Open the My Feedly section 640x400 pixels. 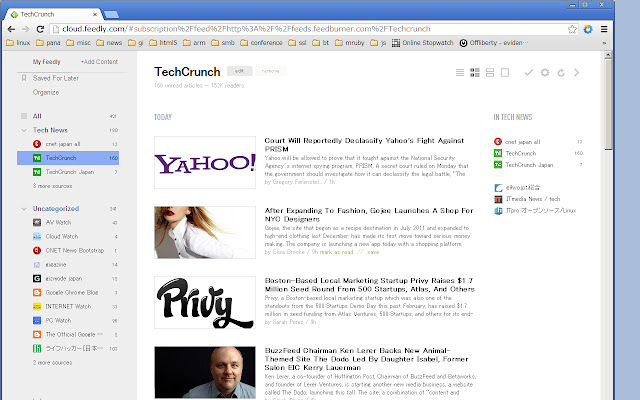click(46, 62)
